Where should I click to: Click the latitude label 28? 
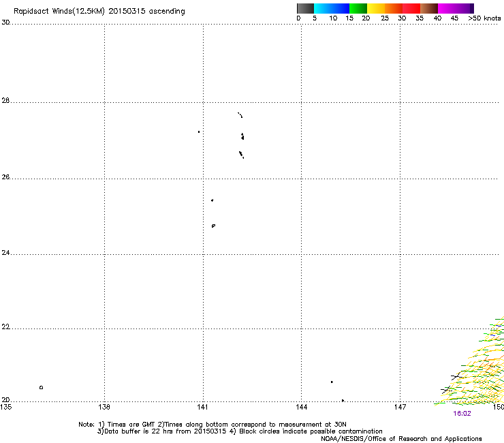point(5,100)
